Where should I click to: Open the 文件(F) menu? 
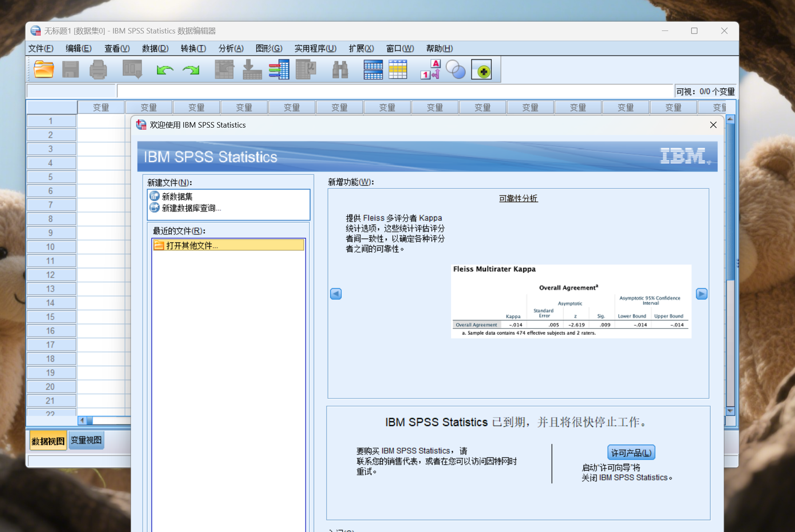pyautogui.click(x=41, y=48)
